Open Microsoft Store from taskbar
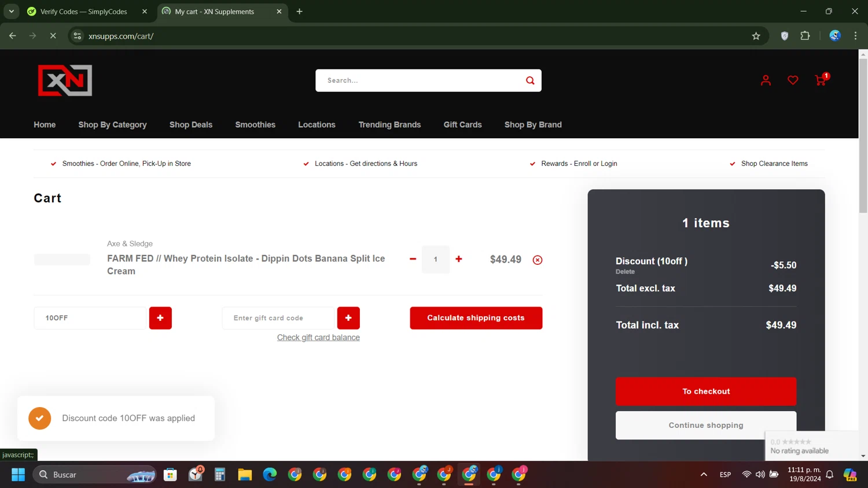This screenshot has width=868, height=488. [x=170, y=475]
